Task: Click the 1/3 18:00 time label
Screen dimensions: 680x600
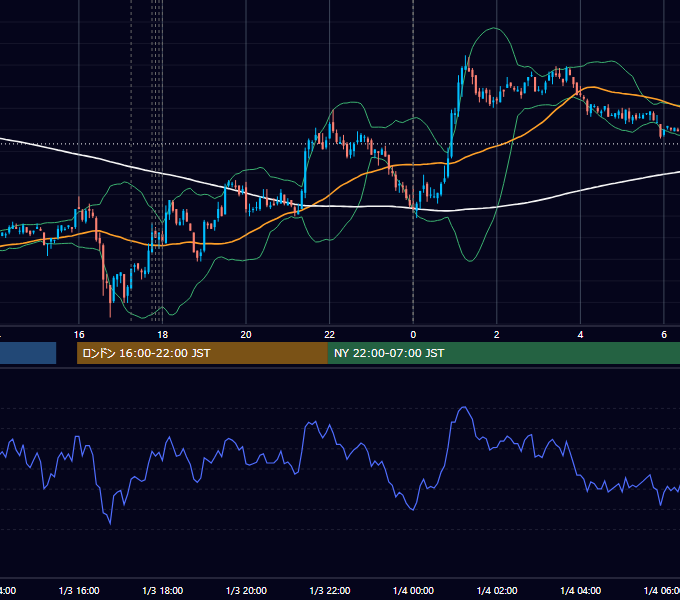Action: 163,590
